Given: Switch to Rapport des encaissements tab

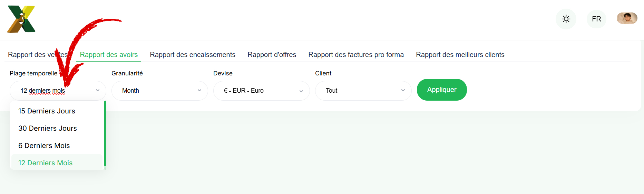Looking at the screenshot, I should (193, 55).
